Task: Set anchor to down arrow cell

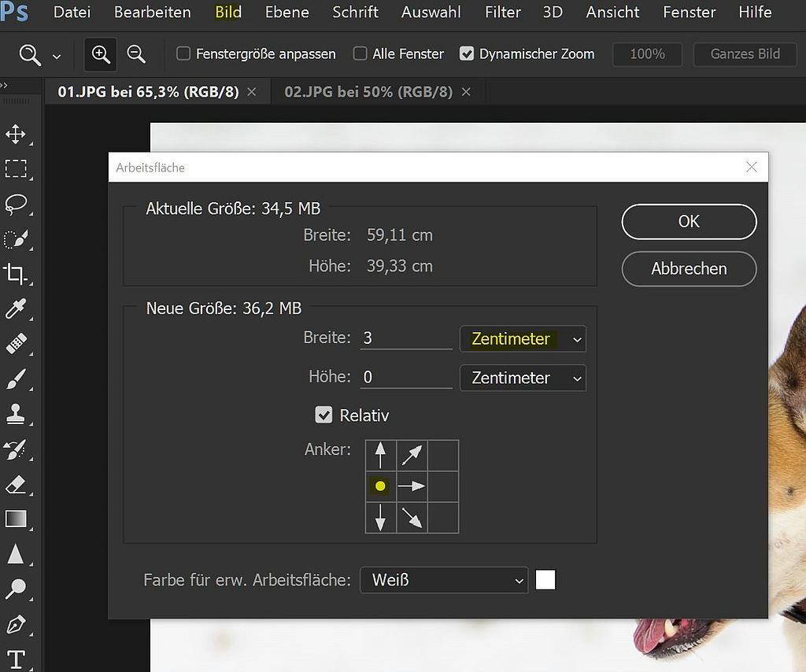Action: pos(380,517)
